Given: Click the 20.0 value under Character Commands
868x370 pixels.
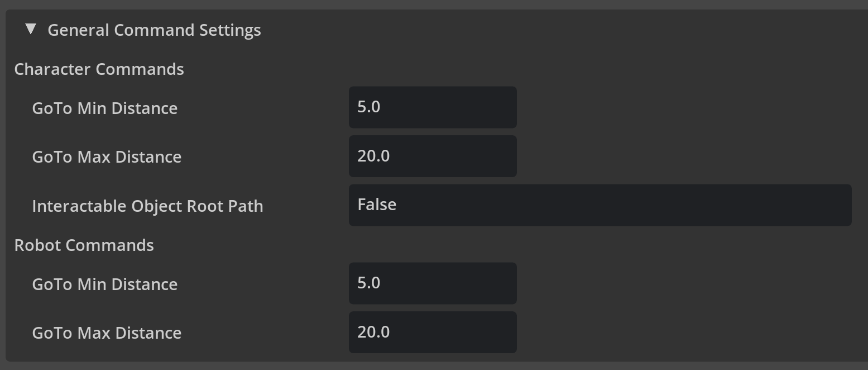Looking at the screenshot, I should tap(373, 156).
